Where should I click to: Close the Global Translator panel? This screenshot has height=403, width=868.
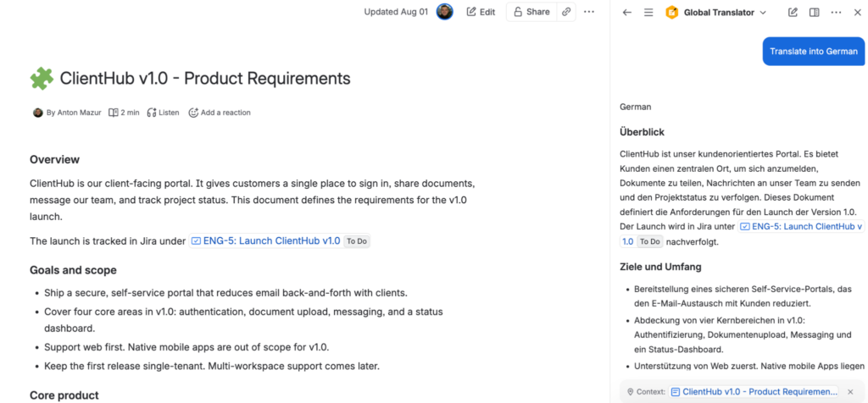click(857, 12)
